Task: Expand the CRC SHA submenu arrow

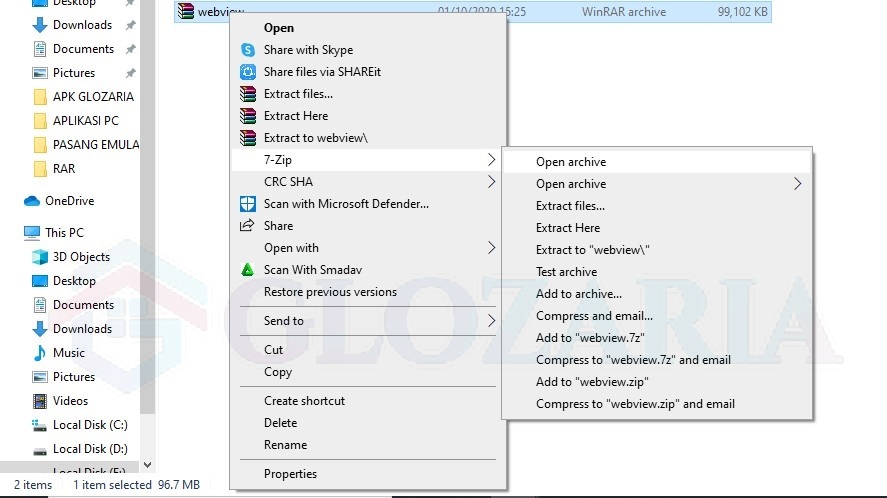Action: pyautogui.click(x=492, y=182)
